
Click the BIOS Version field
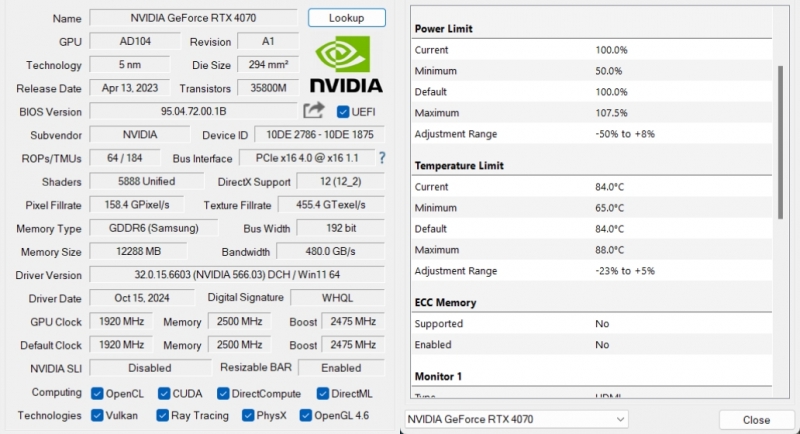pos(193,111)
